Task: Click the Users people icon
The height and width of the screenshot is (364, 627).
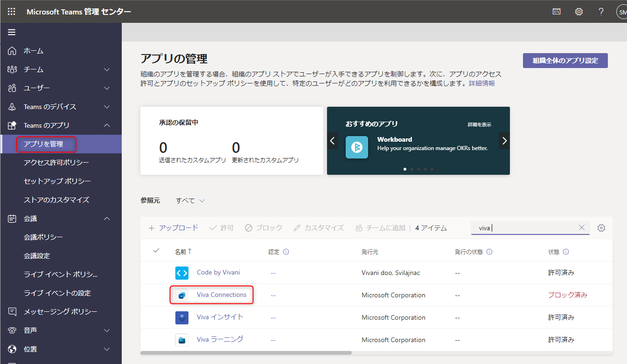Action: [12, 88]
